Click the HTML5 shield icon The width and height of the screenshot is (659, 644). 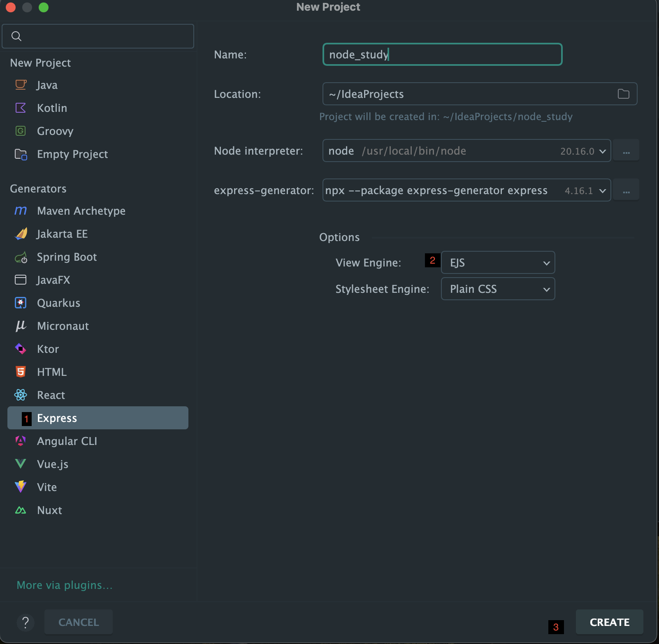click(21, 372)
